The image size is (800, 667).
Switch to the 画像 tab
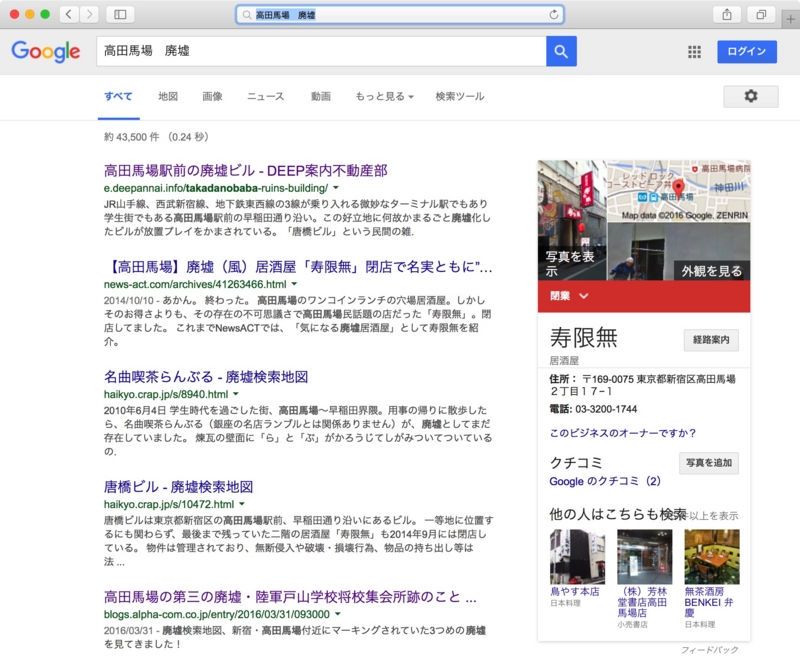pos(212,96)
